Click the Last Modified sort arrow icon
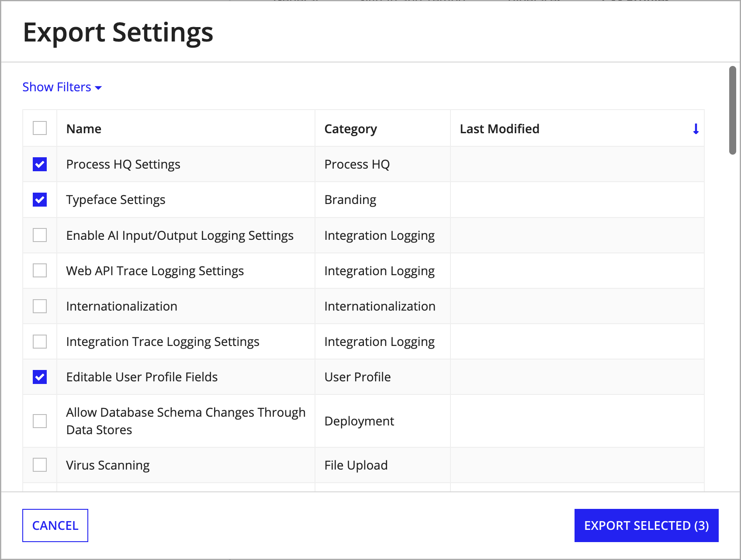Image resolution: width=741 pixels, height=560 pixels. 696,129
